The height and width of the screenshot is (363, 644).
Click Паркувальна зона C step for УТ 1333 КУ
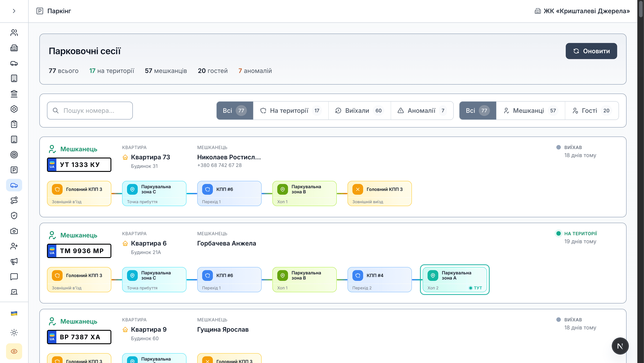(154, 193)
